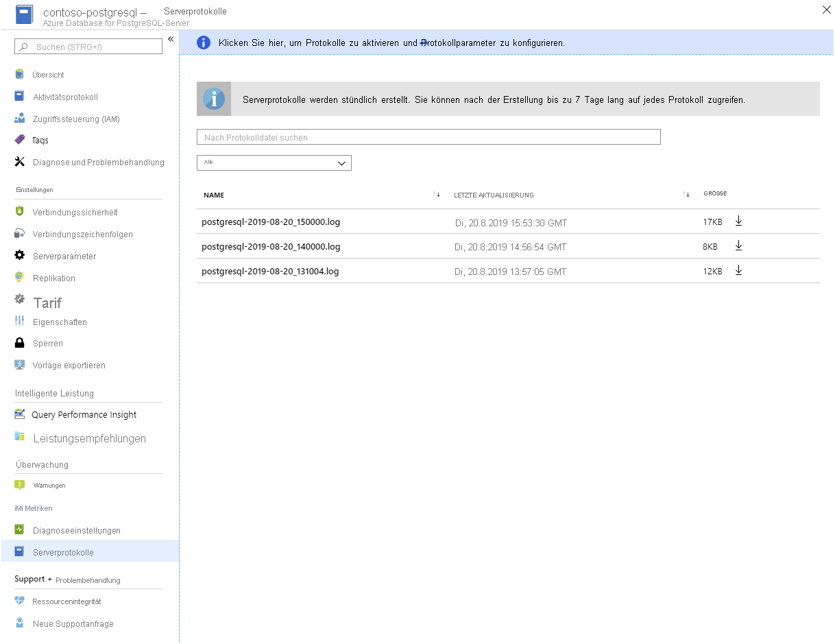Switch to the Serverprotokolle section
Viewport: 835px width, 644px height.
pyautogui.click(x=63, y=552)
